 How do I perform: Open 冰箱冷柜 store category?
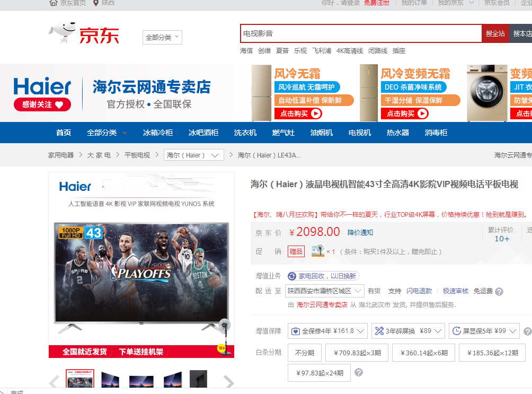coord(158,133)
